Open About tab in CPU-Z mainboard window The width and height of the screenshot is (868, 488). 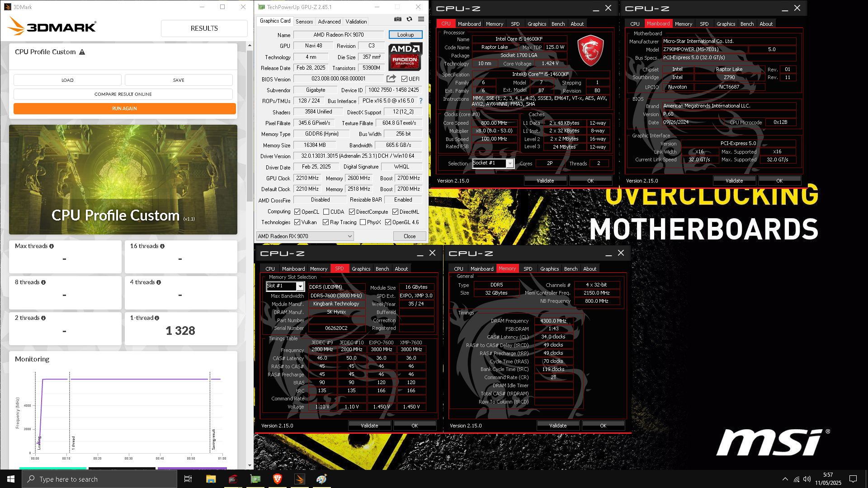[x=766, y=24]
